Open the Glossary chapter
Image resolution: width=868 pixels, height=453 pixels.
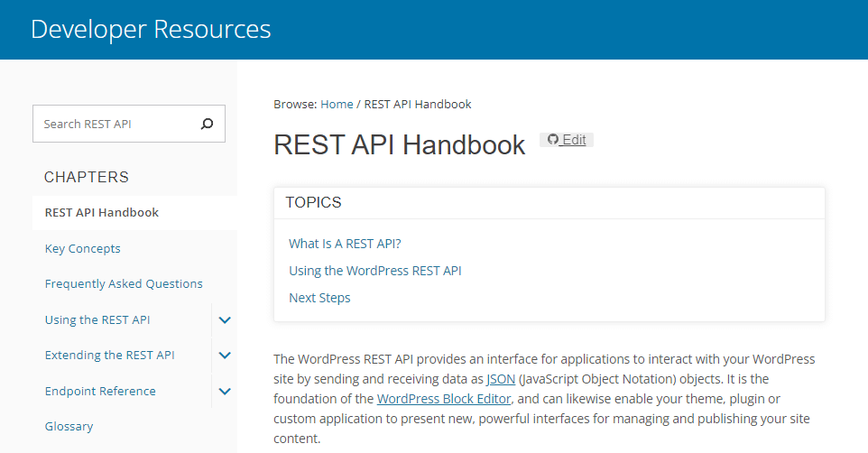pos(69,427)
